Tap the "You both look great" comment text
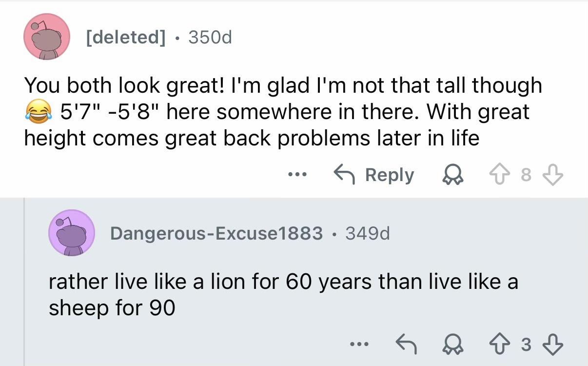The height and width of the screenshot is (366, 588). point(283,112)
